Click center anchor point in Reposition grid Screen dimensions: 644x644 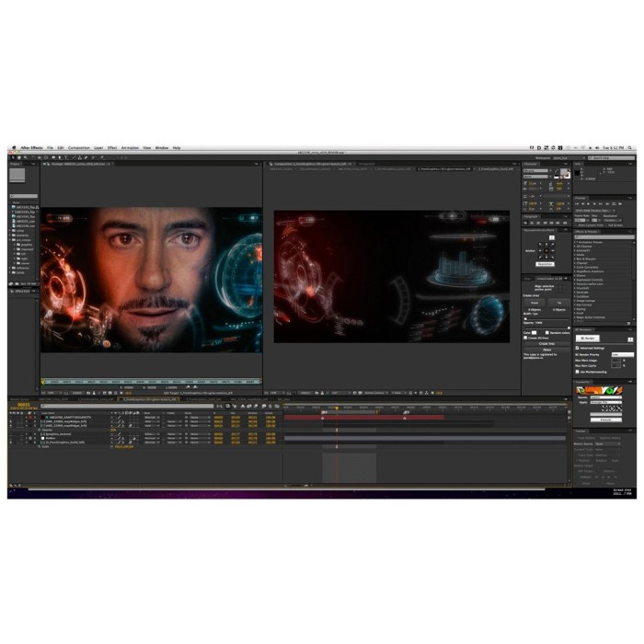(546, 250)
